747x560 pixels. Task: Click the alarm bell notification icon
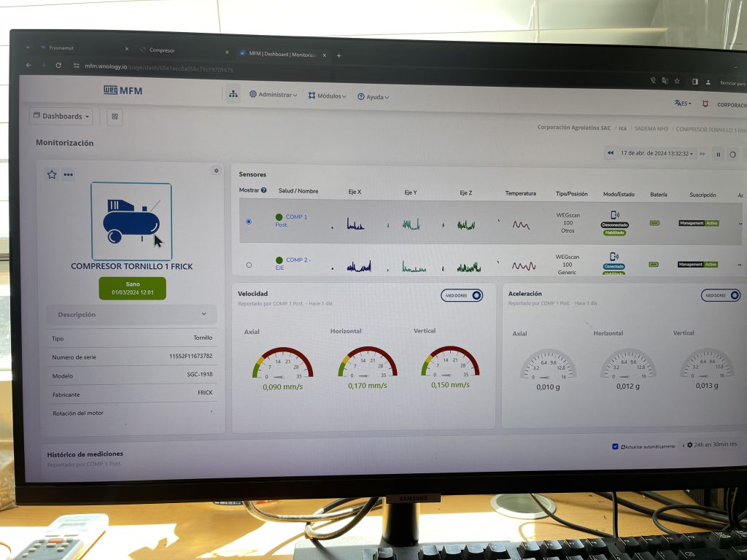tap(705, 104)
